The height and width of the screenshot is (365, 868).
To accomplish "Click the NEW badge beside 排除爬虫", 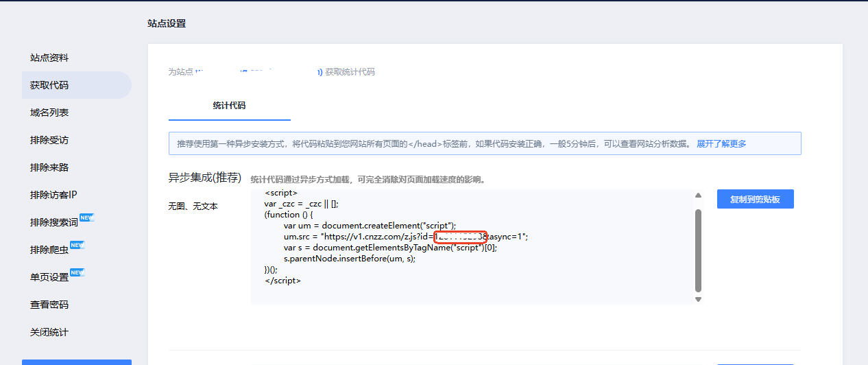I will (x=77, y=245).
